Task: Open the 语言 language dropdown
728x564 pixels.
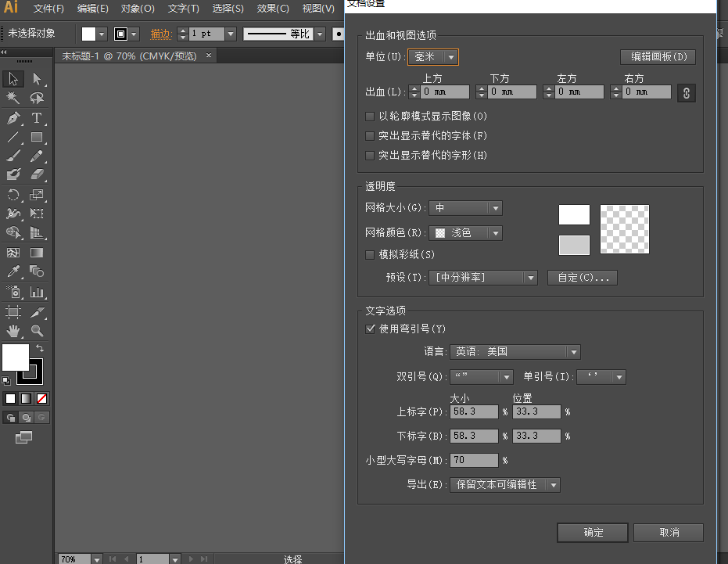Action: pyautogui.click(x=515, y=352)
